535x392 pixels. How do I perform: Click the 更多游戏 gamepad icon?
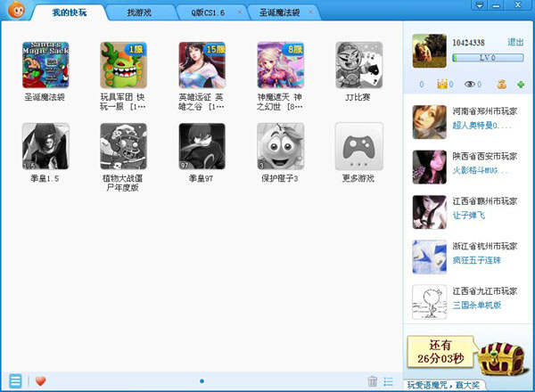click(x=358, y=146)
